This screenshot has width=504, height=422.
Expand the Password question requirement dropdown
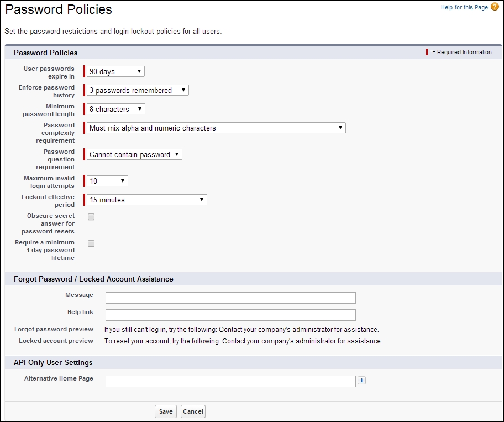pyautogui.click(x=134, y=154)
